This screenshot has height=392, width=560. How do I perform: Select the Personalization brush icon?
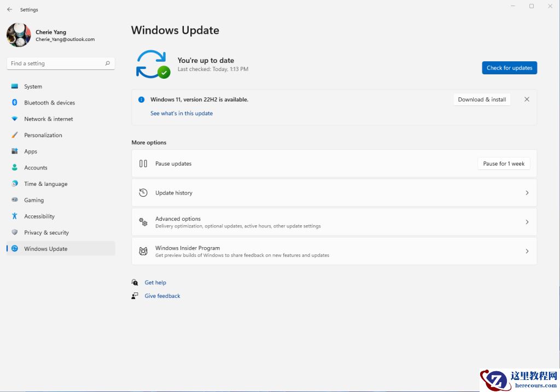(15, 135)
